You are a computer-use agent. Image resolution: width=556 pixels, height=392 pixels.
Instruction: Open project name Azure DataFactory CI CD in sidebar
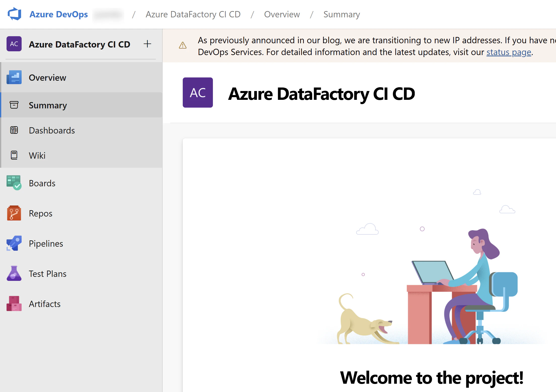click(x=79, y=44)
